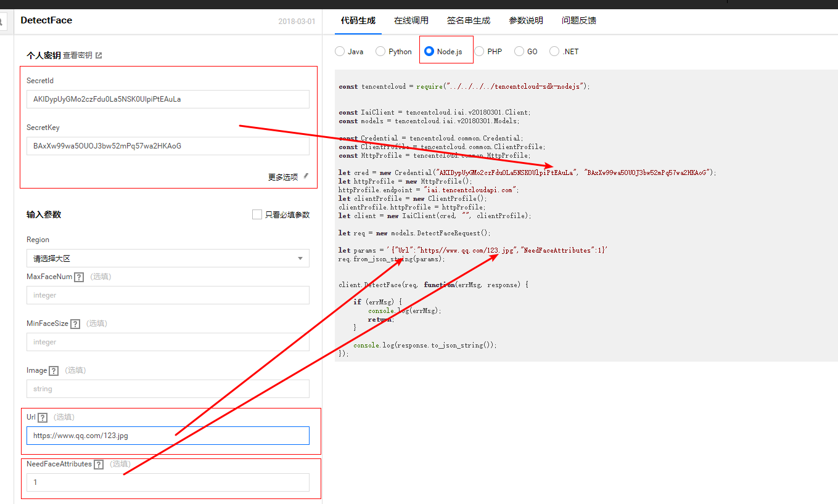
Task: Click the help icon next to MinFaceSize
Action: pos(75,324)
